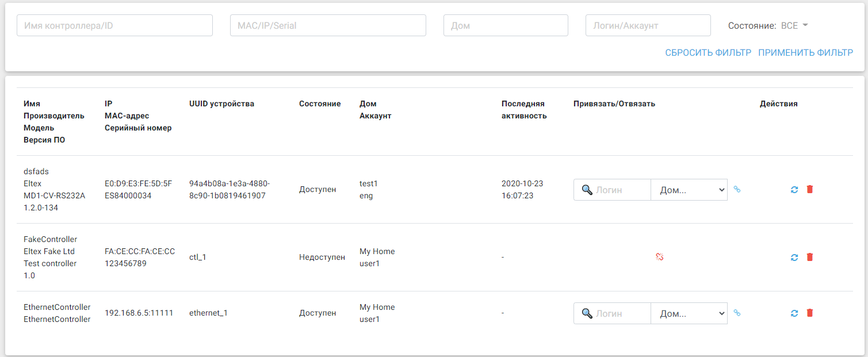Open the Состояние ВСЕ filter dropdown
868x357 pixels.
click(794, 26)
